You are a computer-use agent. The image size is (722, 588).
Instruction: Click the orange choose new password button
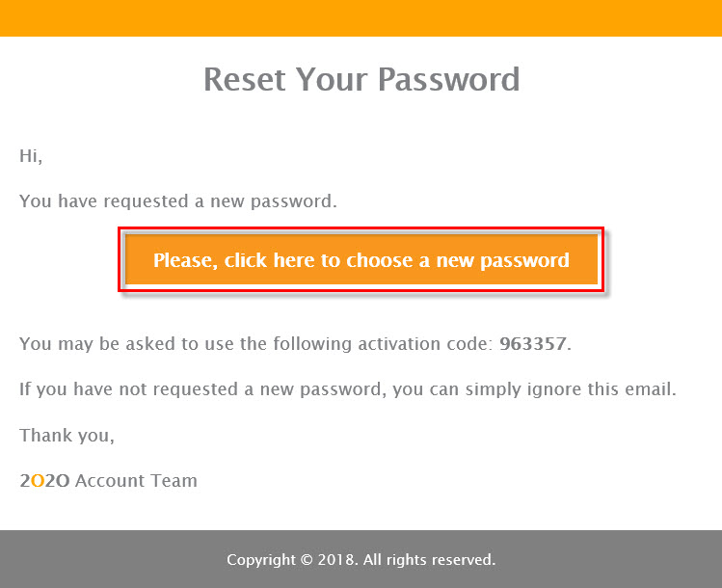[x=361, y=260]
